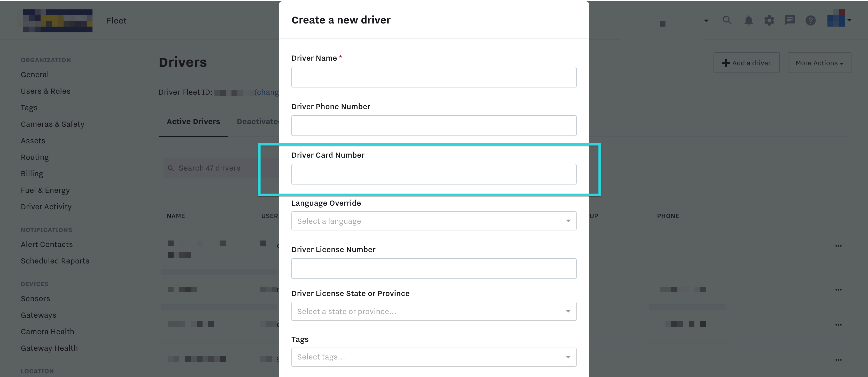Switch to the Active Drivers tab

[193, 122]
